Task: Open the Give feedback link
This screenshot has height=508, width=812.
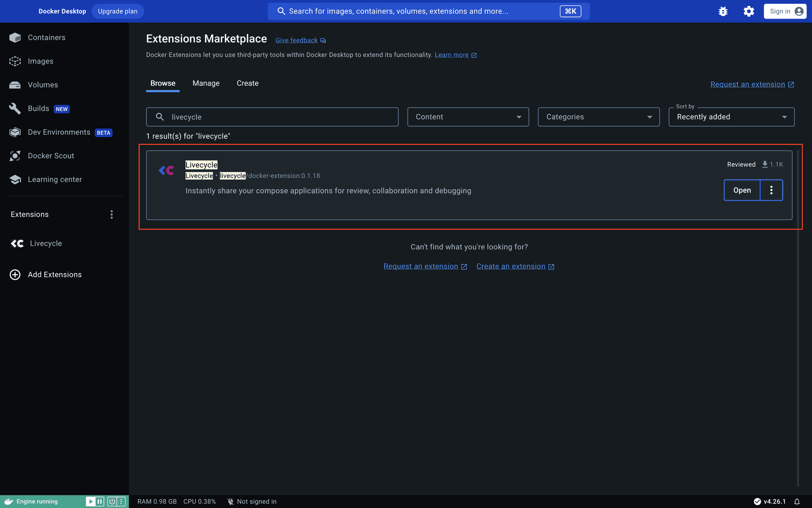Action: [301, 40]
